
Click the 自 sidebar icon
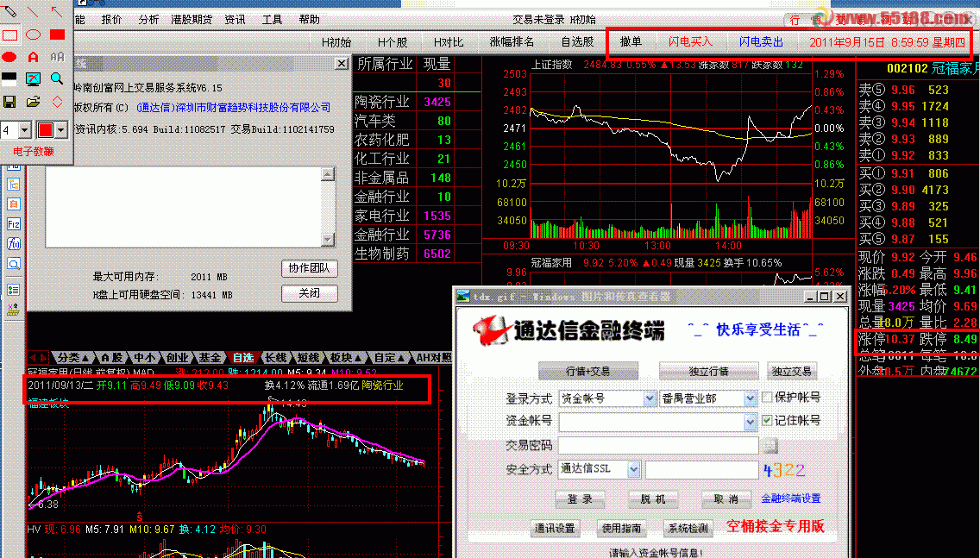coord(13,204)
